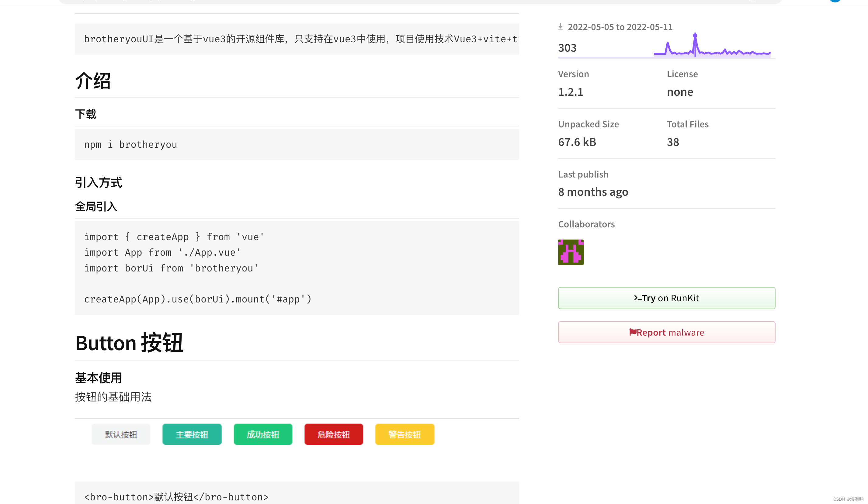Click the download arrow icon beside date range
This screenshot has width=868, height=504.
(561, 26)
